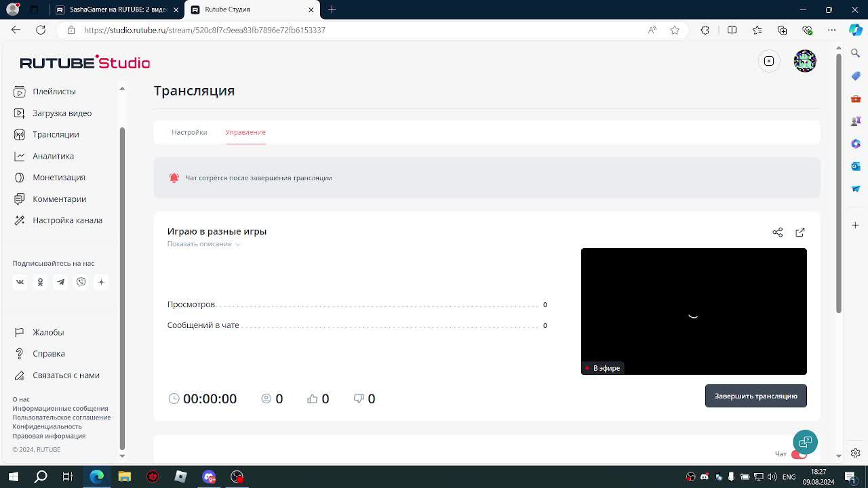Click the RUTUBE Studio logo
This screenshot has width=868, height=488.
(x=85, y=62)
